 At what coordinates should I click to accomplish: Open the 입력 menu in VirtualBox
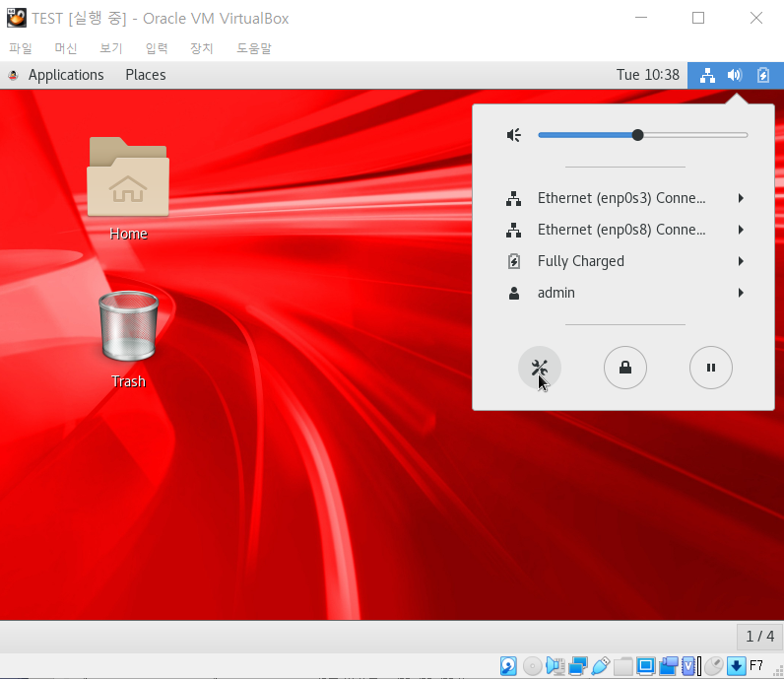click(x=157, y=48)
